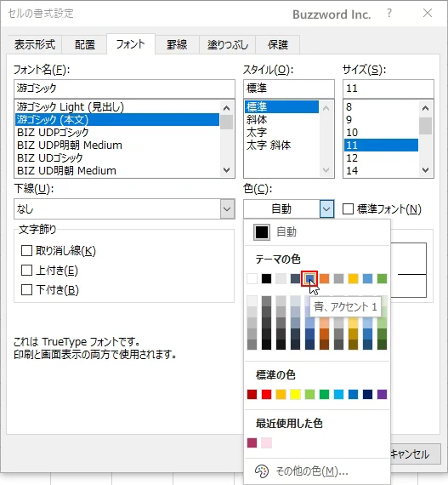Switch to the 配置 tab
This screenshot has height=485, width=448.
tap(85, 45)
